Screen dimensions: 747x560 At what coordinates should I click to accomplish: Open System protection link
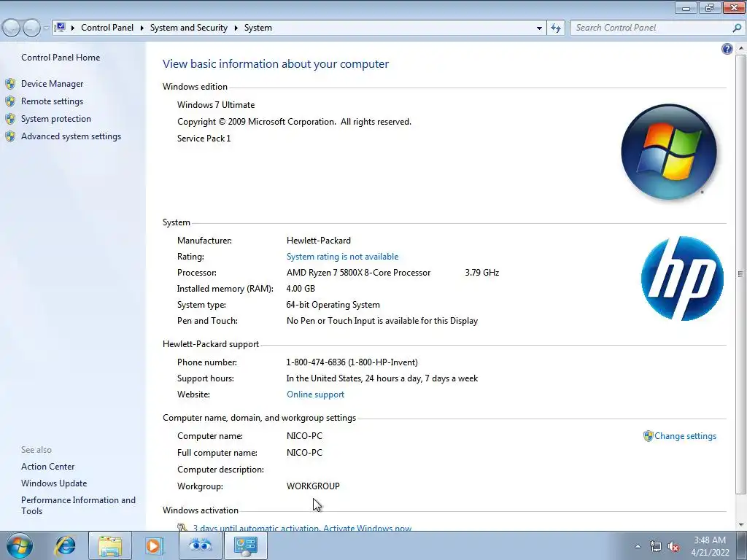tap(55, 119)
